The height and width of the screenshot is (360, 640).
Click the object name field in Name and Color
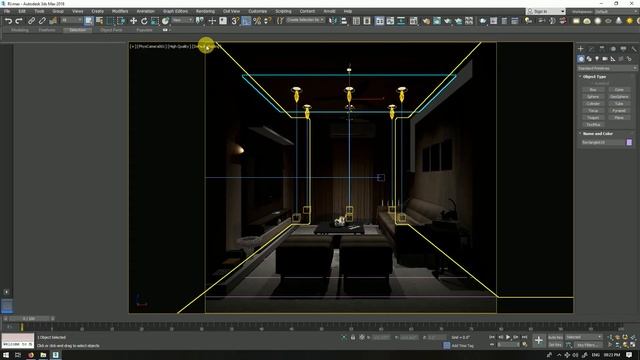[x=602, y=142]
